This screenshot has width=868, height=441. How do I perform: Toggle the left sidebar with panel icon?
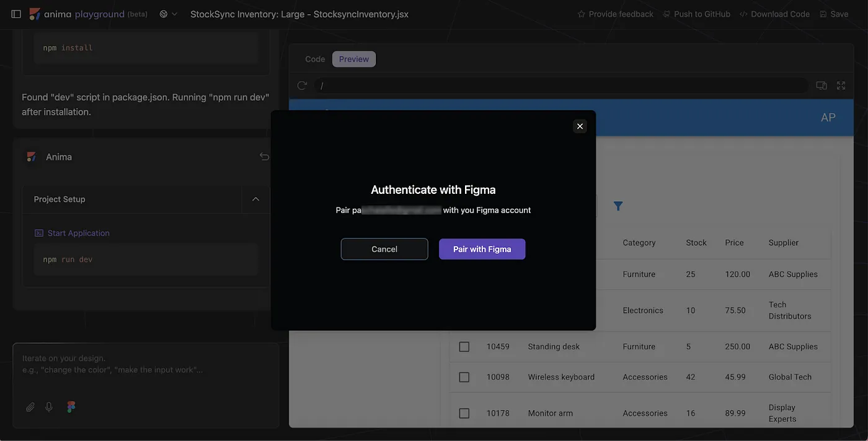tap(15, 13)
